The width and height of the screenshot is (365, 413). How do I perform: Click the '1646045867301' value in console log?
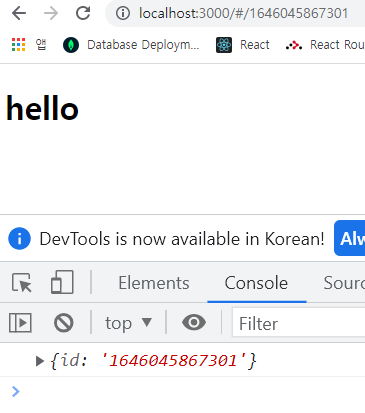click(x=173, y=360)
